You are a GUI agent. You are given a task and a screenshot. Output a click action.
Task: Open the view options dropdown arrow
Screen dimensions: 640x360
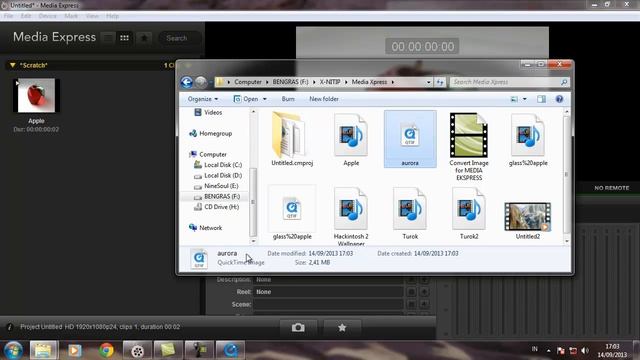tap(524, 99)
